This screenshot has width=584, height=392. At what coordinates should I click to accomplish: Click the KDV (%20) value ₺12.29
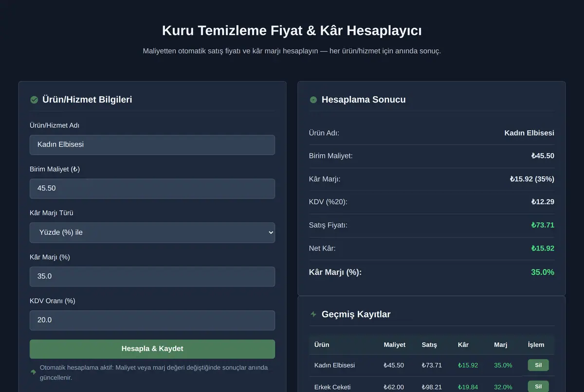point(543,202)
